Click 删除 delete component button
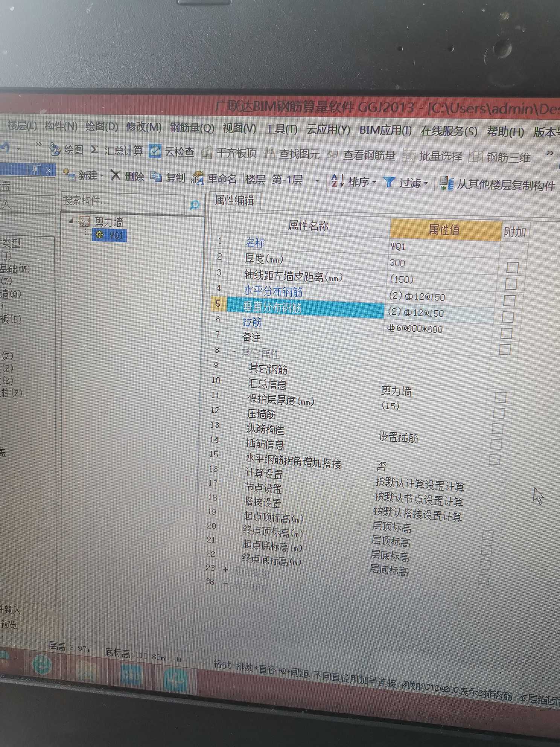560x747 pixels. 128,176
